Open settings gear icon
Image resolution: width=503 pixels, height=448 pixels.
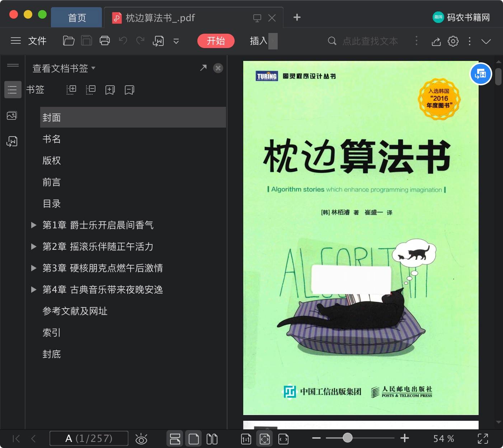pyautogui.click(x=453, y=41)
